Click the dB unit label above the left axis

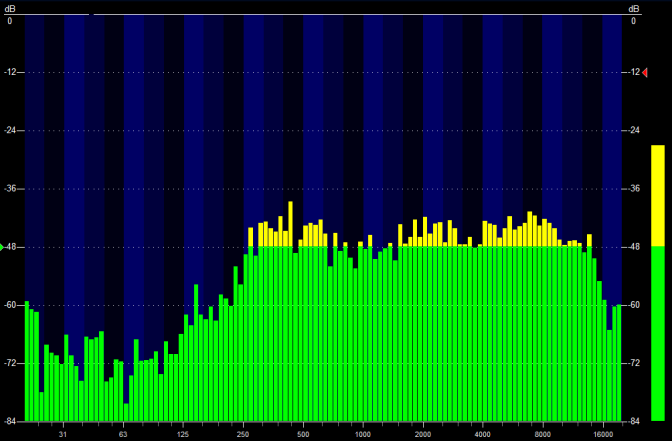click(9, 9)
